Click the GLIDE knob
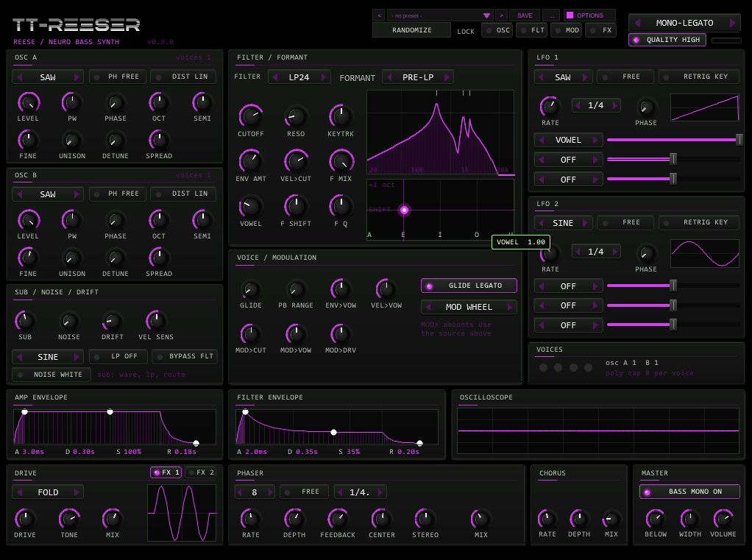This screenshot has width=752, height=560. (250, 289)
